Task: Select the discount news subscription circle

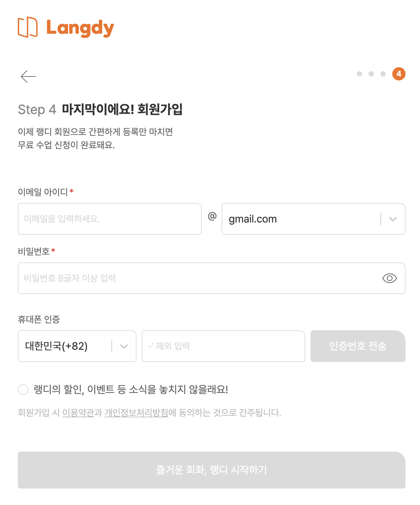Action: pos(23,390)
